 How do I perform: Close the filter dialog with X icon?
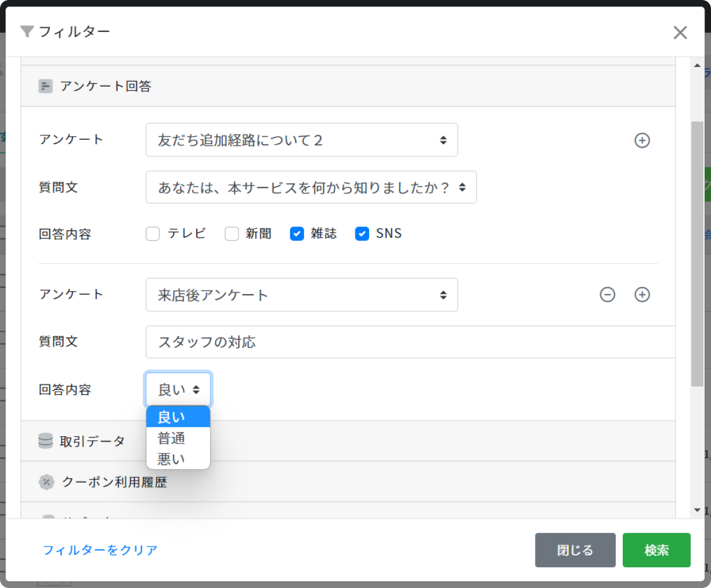click(x=680, y=33)
